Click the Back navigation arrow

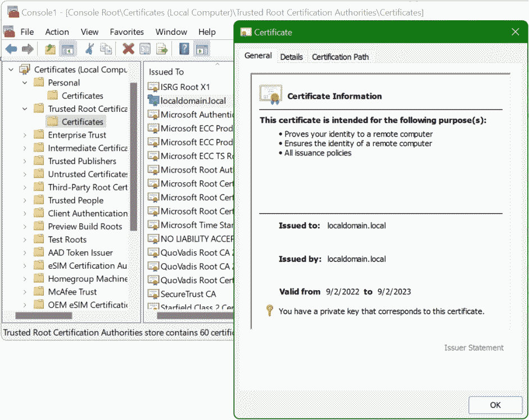pyautogui.click(x=11, y=49)
